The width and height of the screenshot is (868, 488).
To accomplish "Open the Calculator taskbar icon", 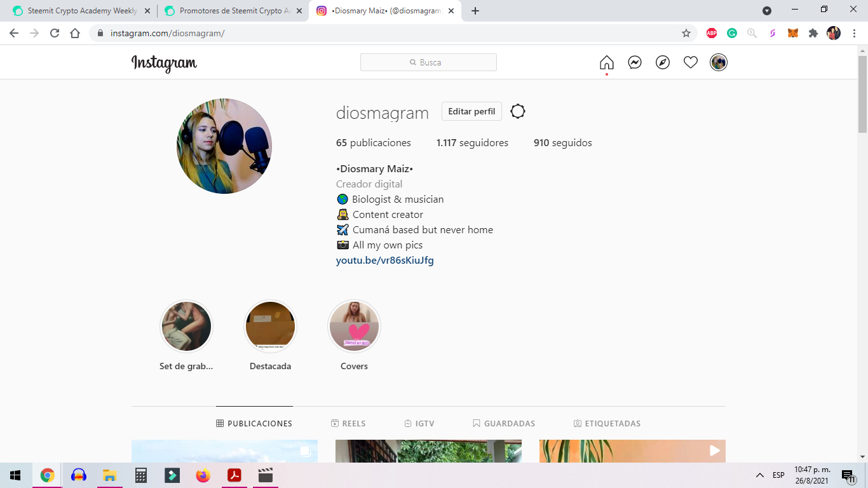I will point(141,475).
